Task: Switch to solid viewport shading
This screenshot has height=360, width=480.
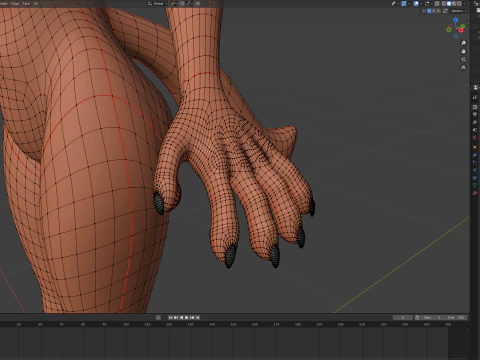Action: tap(449, 4)
